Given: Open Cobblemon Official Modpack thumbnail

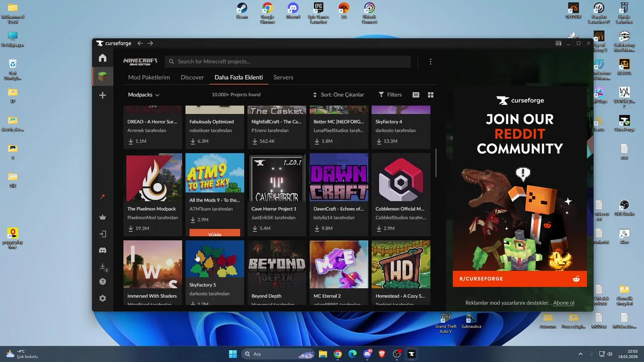Looking at the screenshot, I should 401,177.
